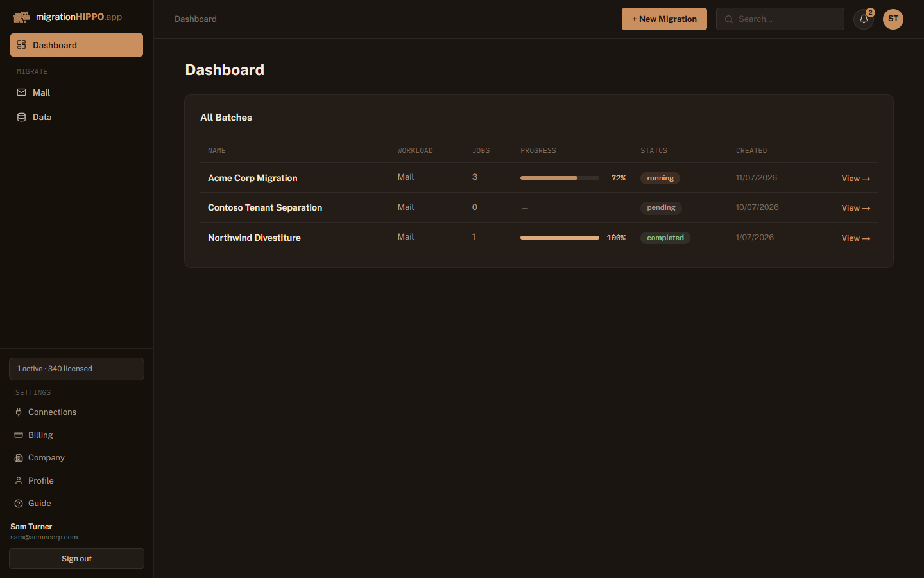Click the Mail envelope icon
This screenshot has width=924, height=578.
21,92
